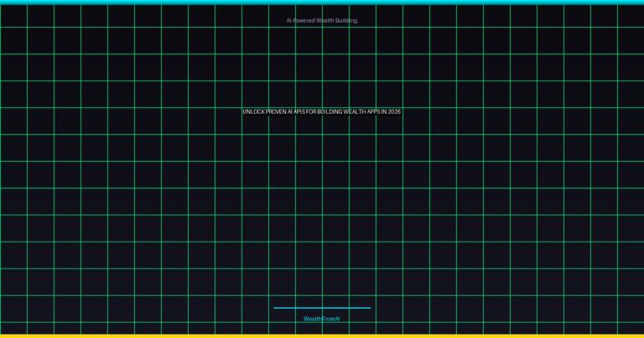Viewport: 644px width, 338px height.
Task: Click the top-left corner grid cell
Action: pyautogui.click(x=13, y=15)
